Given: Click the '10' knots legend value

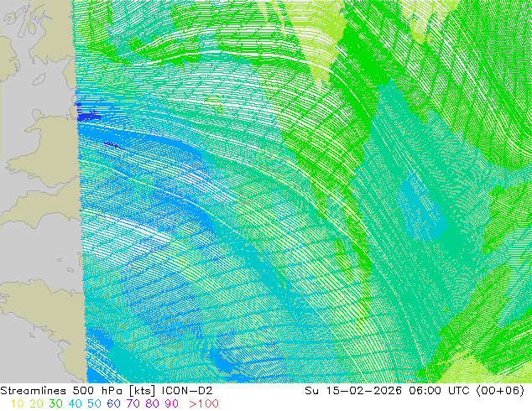Looking at the screenshot, I should 18,403.
